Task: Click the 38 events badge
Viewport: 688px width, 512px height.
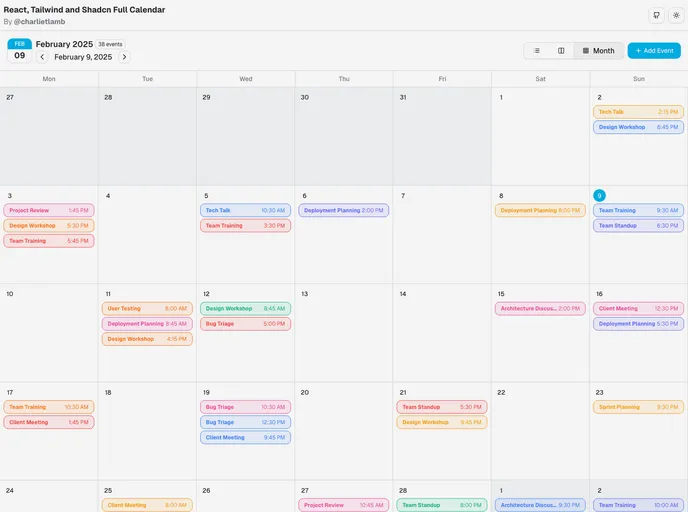Action: click(x=110, y=44)
